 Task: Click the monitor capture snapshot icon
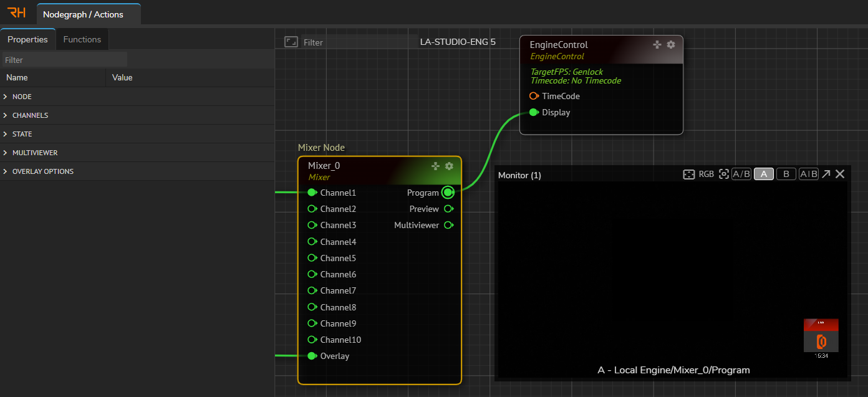[x=724, y=175]
